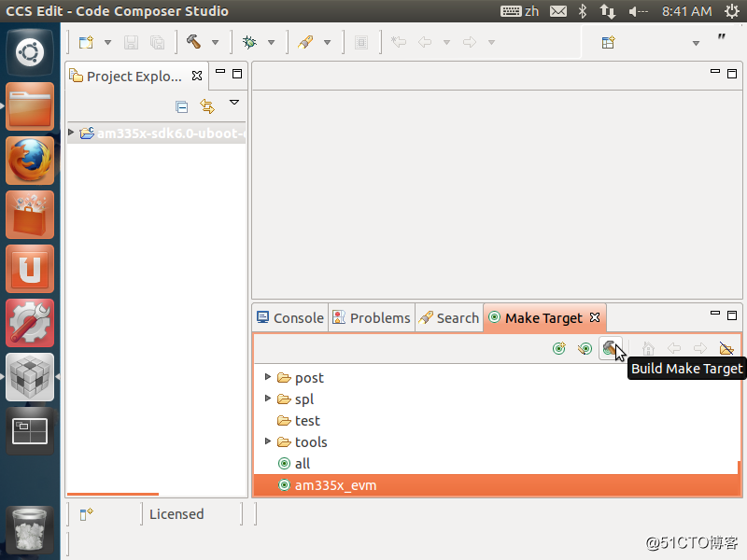Open the Search toolbar dropdown arrow

coord(328,42)
